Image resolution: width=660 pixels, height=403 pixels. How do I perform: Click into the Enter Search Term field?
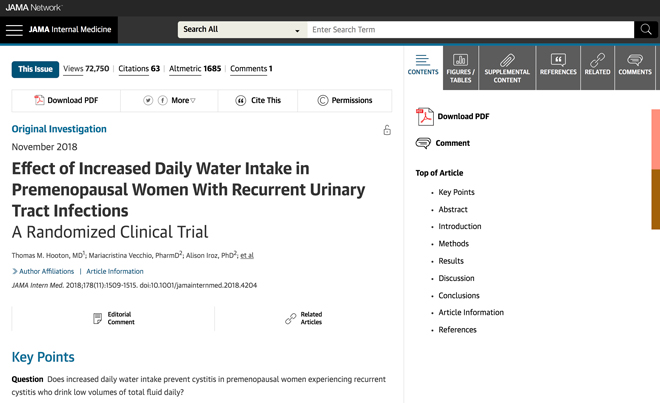(470, 29)
